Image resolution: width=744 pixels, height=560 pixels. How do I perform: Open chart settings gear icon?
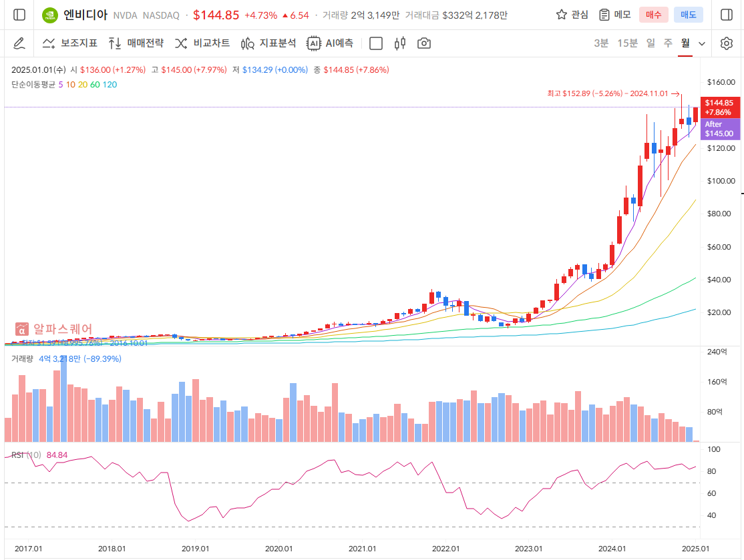[x=727, y=43]
